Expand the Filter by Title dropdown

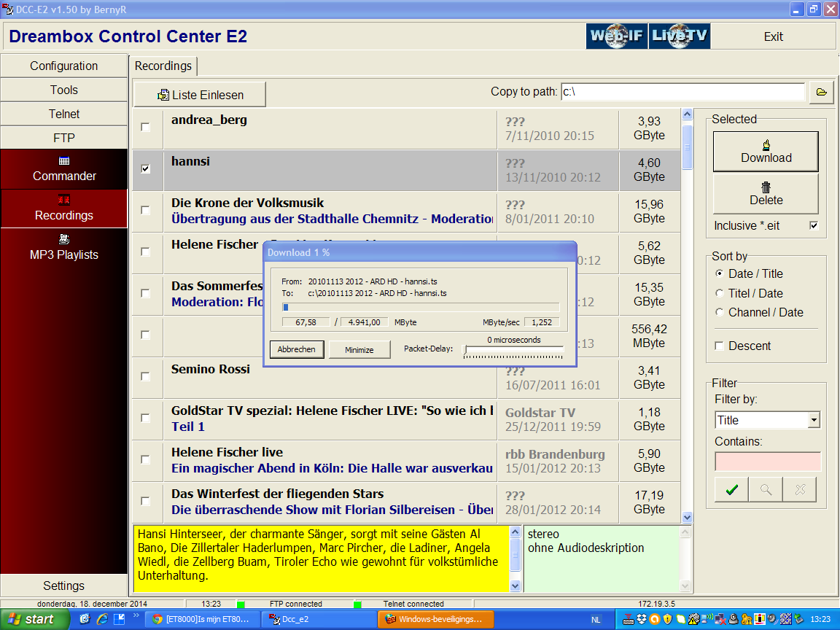(814, 420)
